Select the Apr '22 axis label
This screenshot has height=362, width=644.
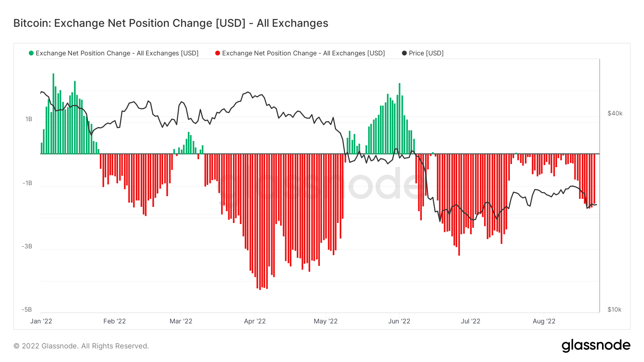click(255, 321)
